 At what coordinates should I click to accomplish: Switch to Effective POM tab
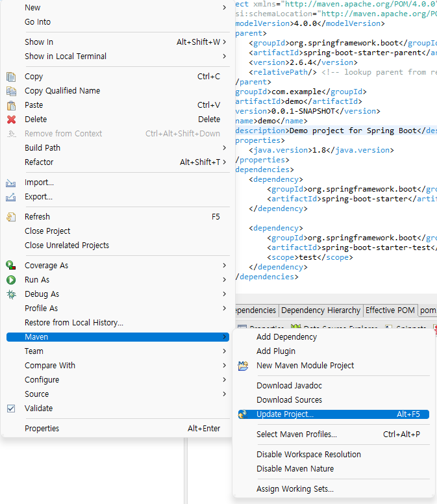390,310
